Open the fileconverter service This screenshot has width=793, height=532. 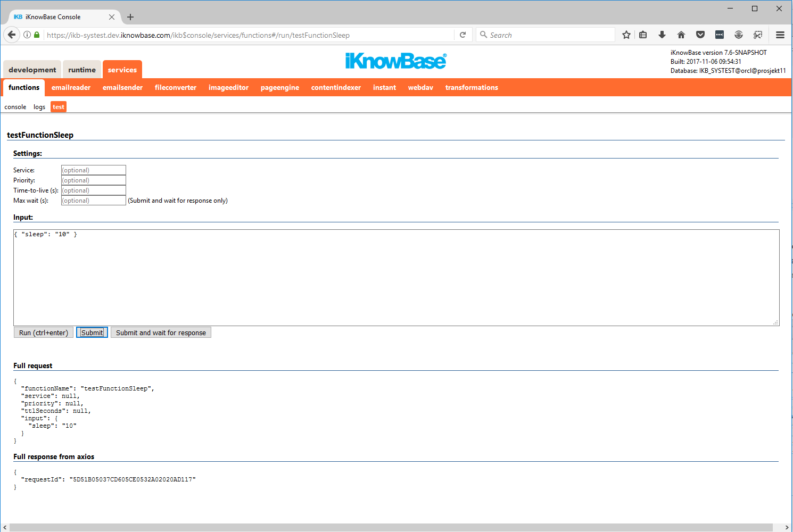[x=176, y=88]
